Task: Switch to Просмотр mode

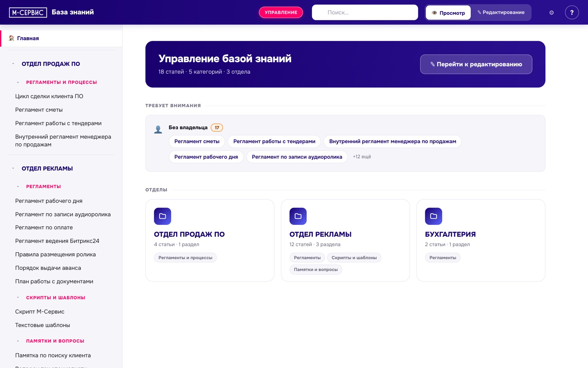Action: coord(448,13)
